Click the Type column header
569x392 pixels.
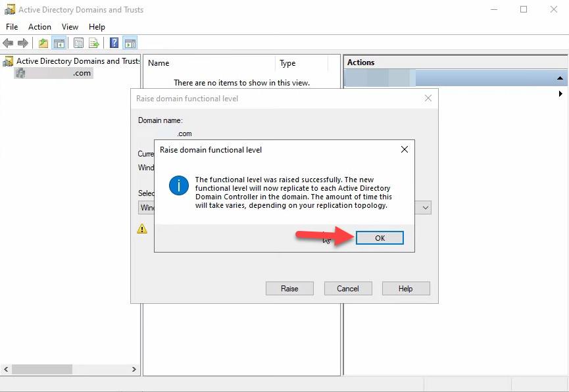[x=301, y=63]
